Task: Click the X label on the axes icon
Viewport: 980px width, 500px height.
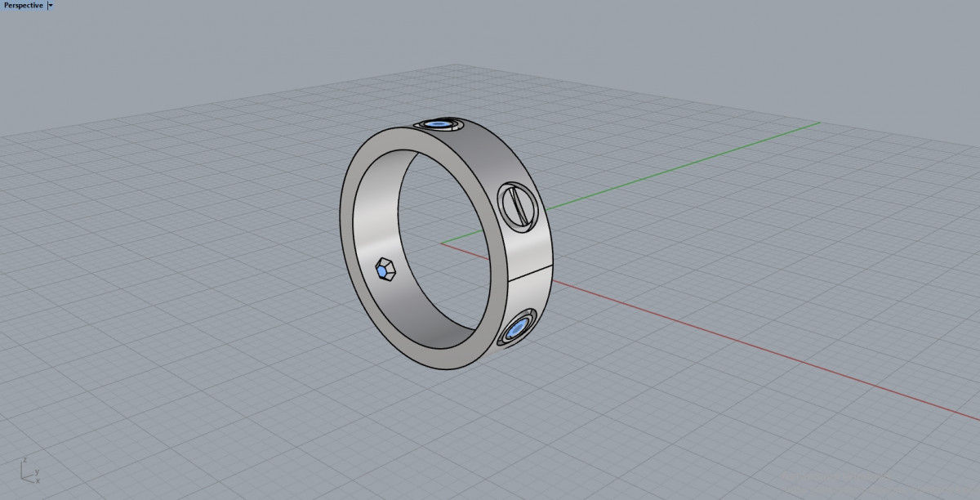Action: point(37,480)
